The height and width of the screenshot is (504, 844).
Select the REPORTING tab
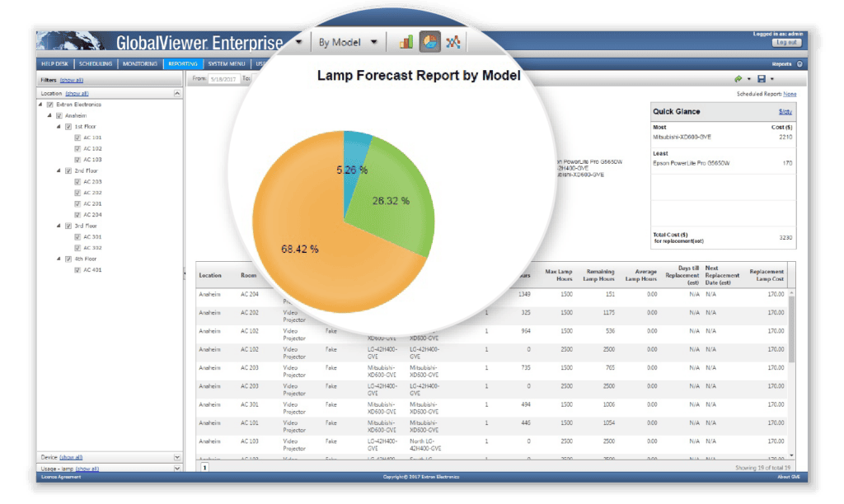pyautogui.click(x=183, y=64)
